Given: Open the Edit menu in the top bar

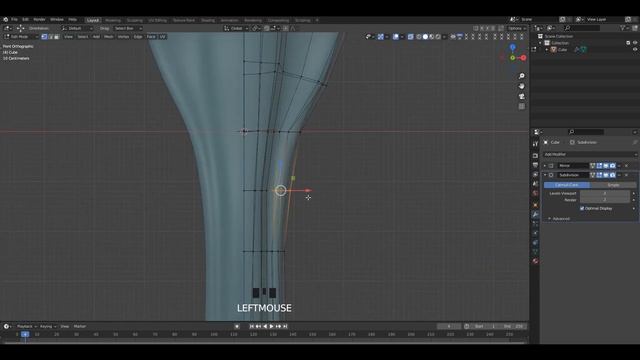Looking at the screenshot, I should tap(25, 20).
